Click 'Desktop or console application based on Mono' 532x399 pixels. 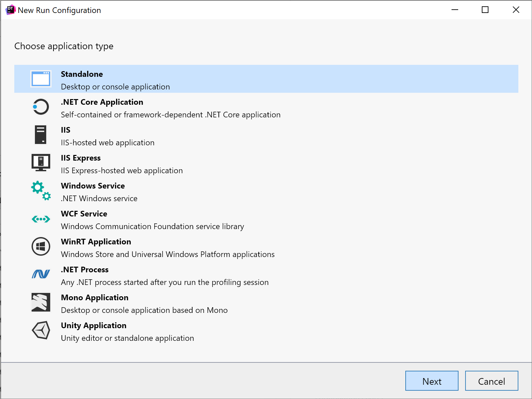[x=144, y=310]
